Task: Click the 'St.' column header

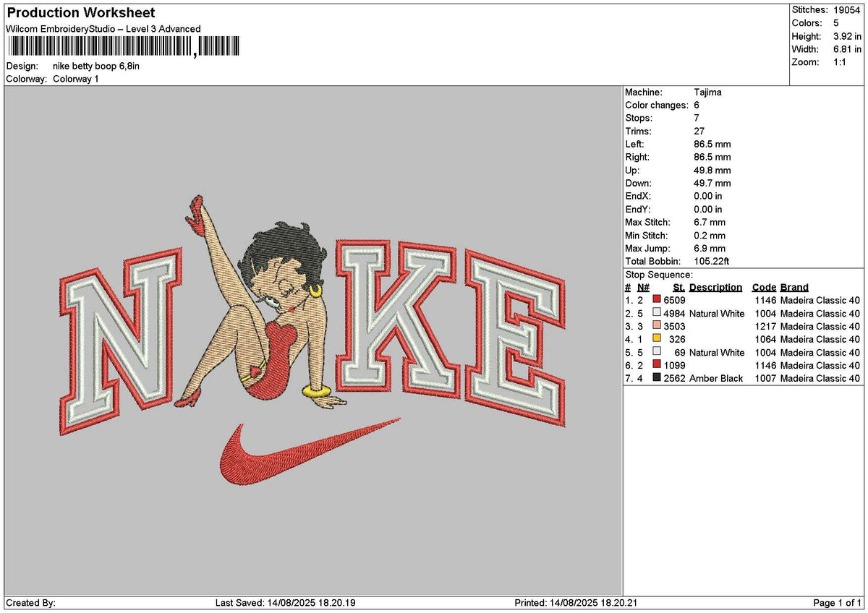Action: tap(678, 287)
